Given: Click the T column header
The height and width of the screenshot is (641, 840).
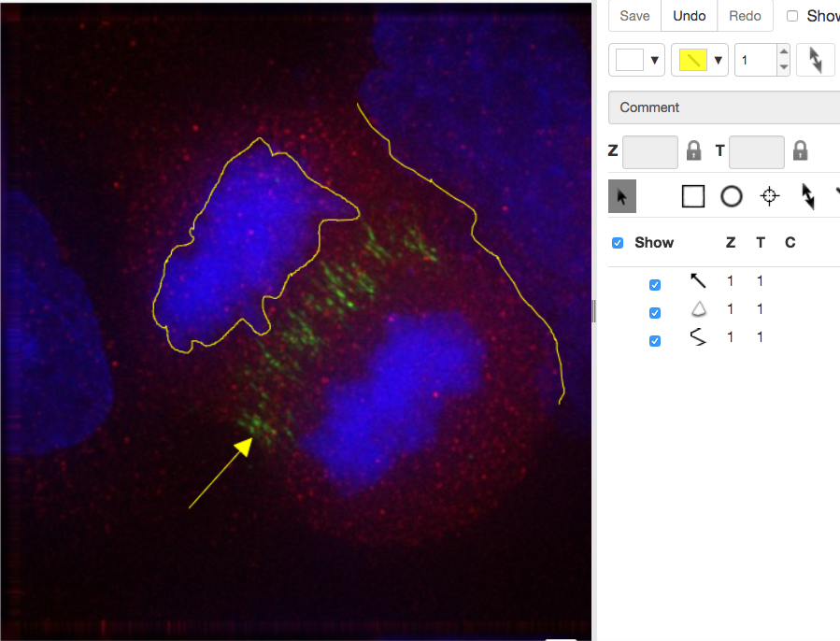Looking at the screenshot, I should coord(761,243).
